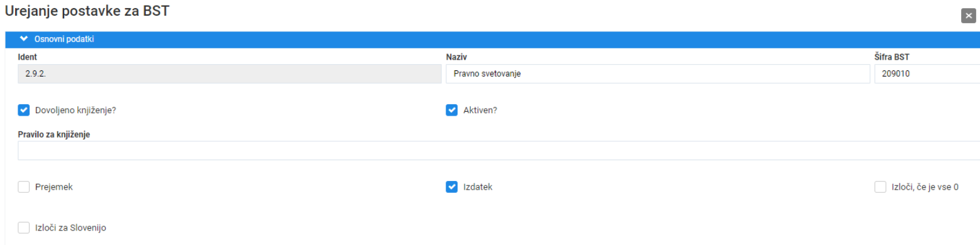Check the Izloči za Slovenijo box
The height and width of the screenshot is (245, 980).
coord(24,227)
